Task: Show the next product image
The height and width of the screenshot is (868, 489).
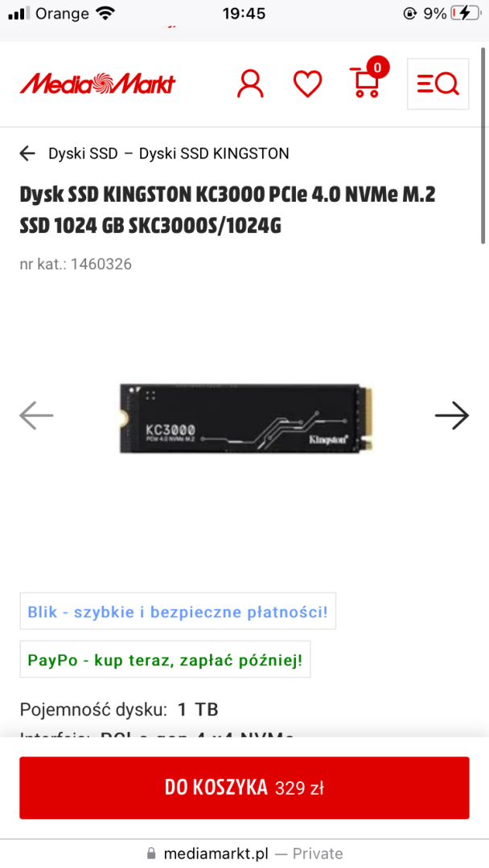Action: click(x=452, y=416)
